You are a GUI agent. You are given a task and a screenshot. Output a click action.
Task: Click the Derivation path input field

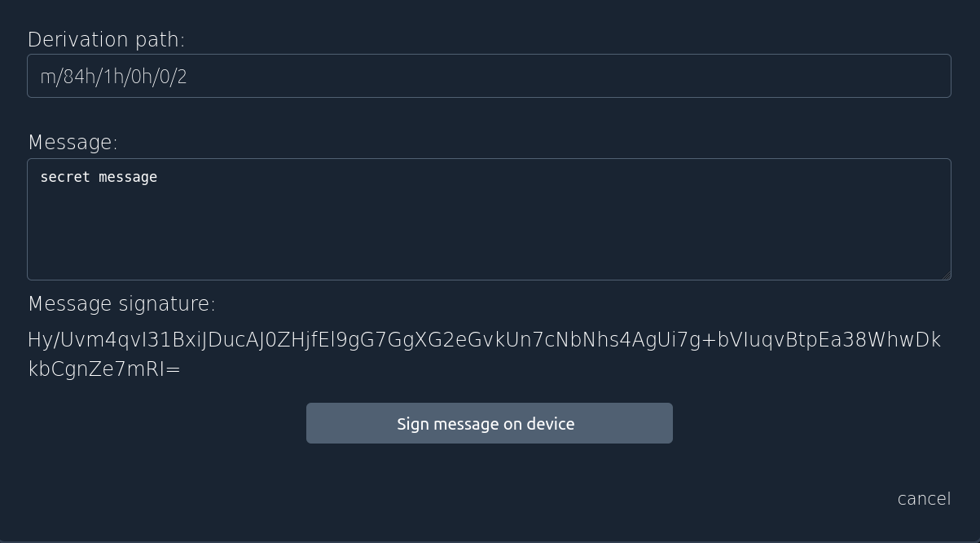click(x=489, y=76)
